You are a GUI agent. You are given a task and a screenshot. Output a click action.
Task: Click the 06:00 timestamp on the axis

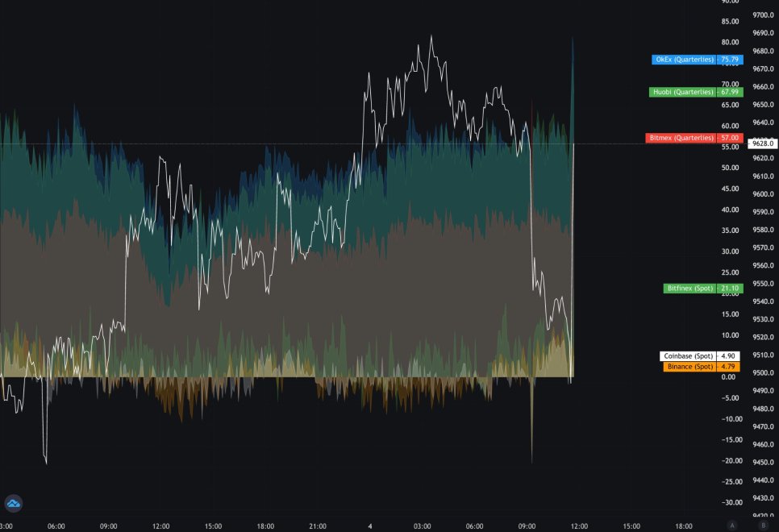click(55, 526)
